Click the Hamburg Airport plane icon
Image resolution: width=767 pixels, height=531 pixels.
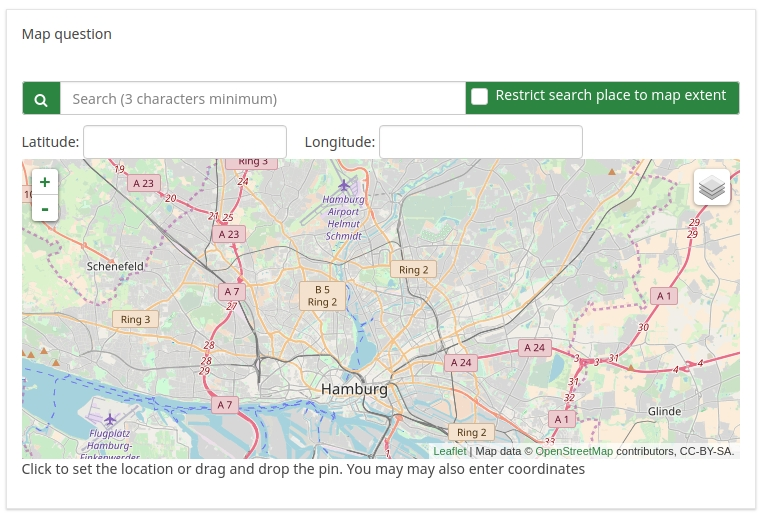point(345,185)
